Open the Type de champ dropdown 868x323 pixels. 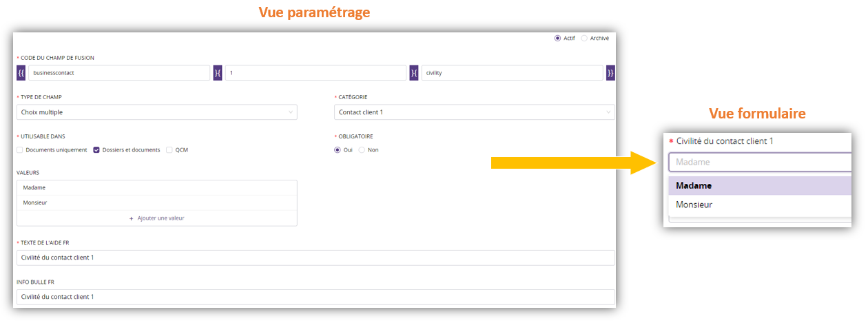click(x=157, y=112)
